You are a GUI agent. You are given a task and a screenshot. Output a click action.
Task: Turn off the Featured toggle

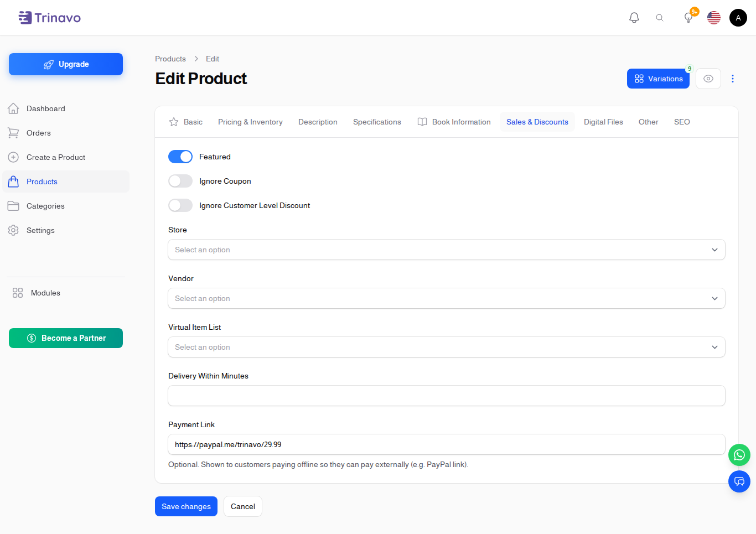[x=180, y=157]
